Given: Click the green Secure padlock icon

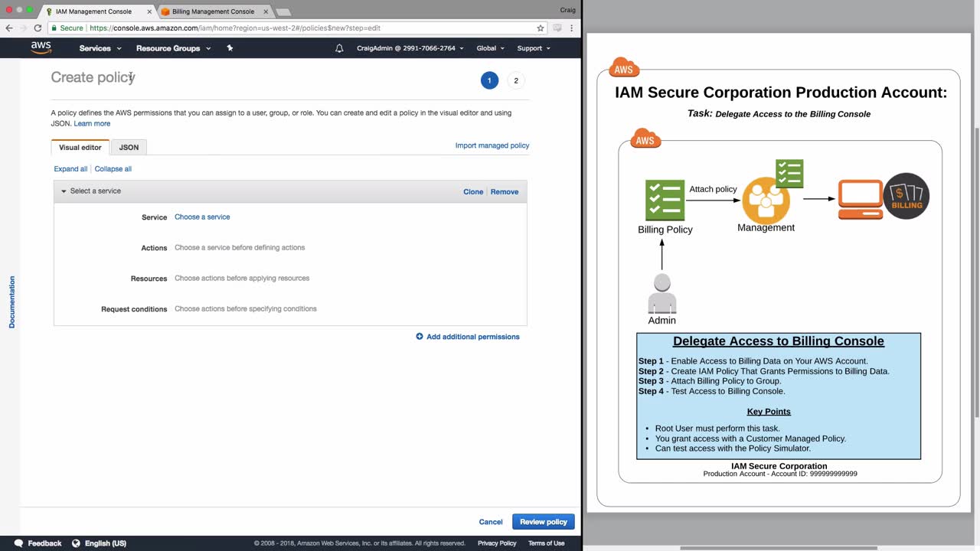Looking at the screenshot, I should coord(54,28).
